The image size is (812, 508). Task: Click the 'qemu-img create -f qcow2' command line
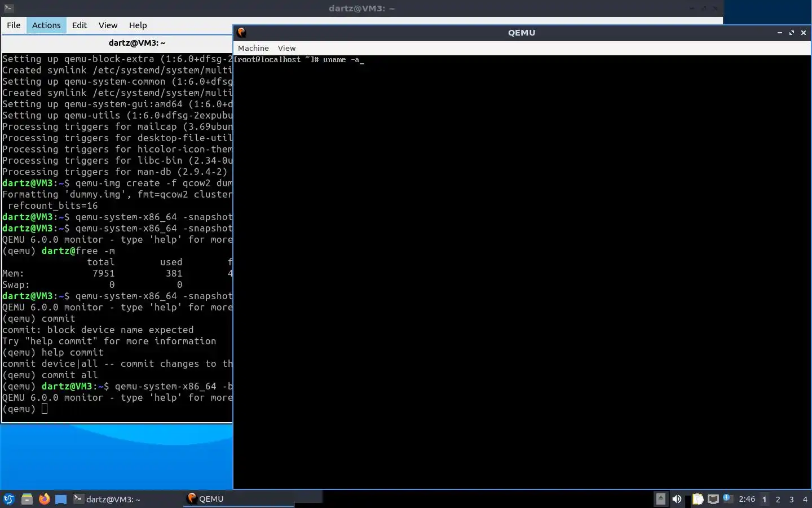pos(117,183)
